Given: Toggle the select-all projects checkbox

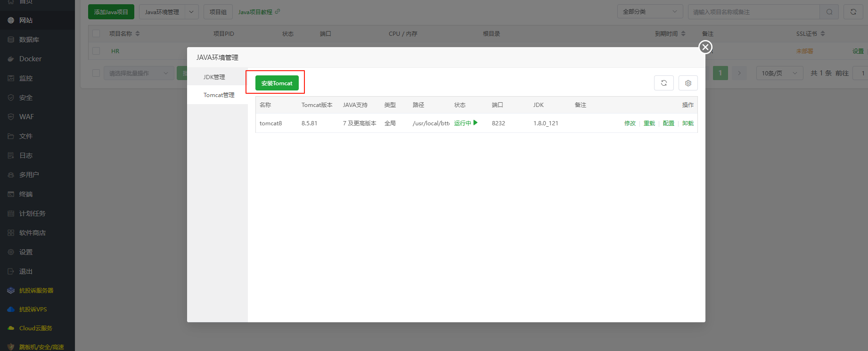Looking at the screenshot, I should tap(96, 33).
